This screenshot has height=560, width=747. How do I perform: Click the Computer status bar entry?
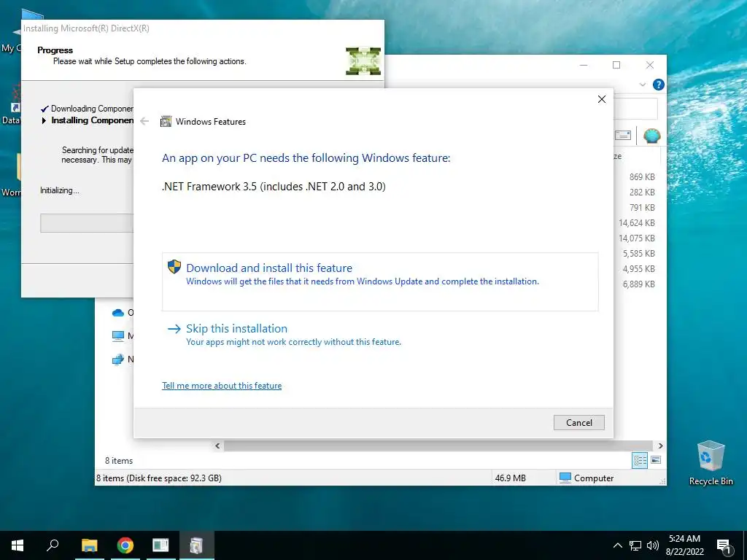[587, 478]
